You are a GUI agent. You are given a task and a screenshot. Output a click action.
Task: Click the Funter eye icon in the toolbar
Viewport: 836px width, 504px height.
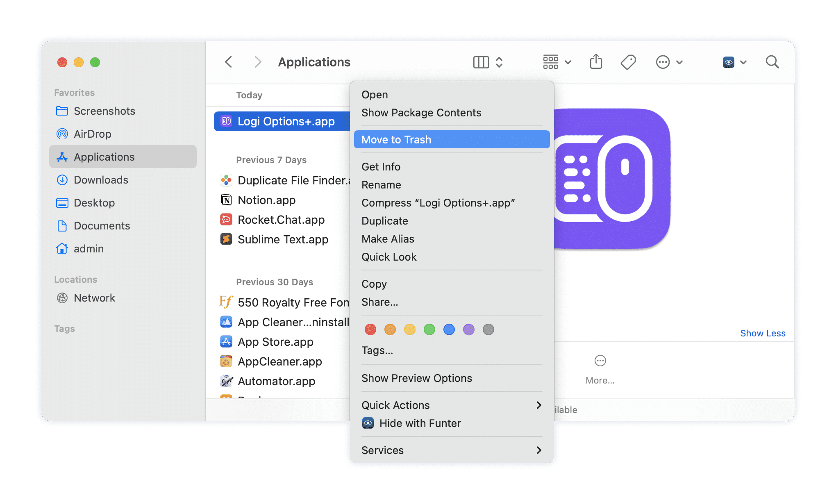point(728,62)
